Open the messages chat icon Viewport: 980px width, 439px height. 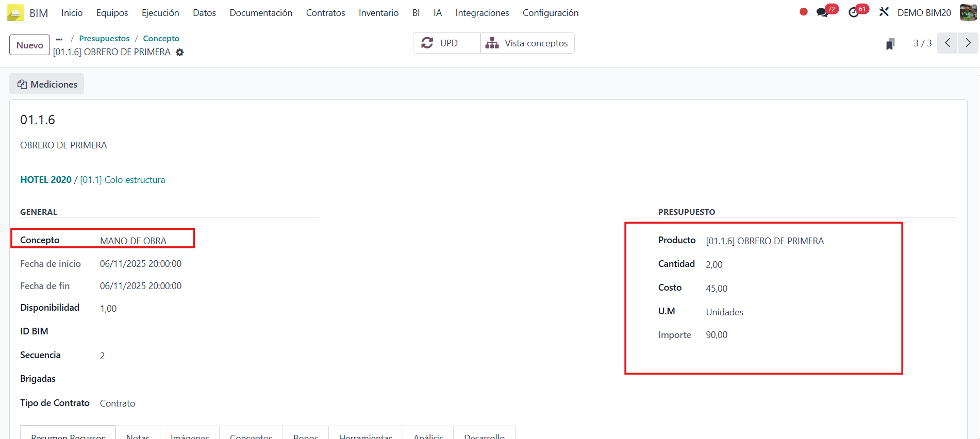pos(823,12)
